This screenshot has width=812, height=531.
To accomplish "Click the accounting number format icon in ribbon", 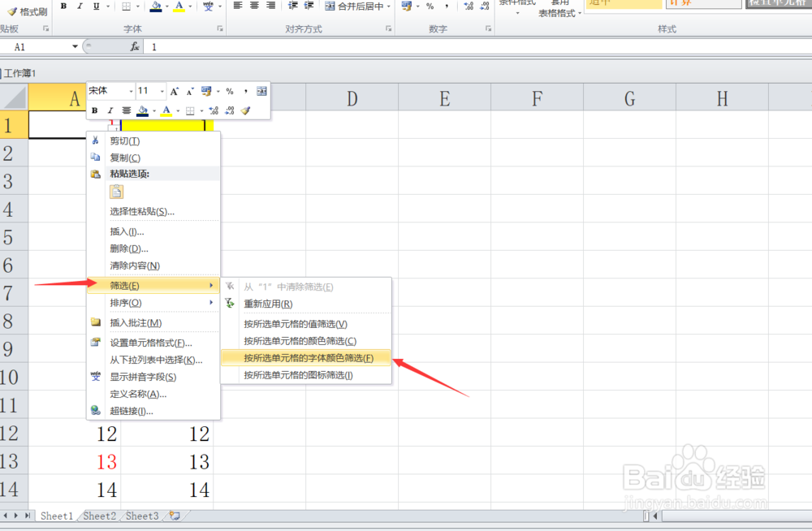I will (407, 6).
